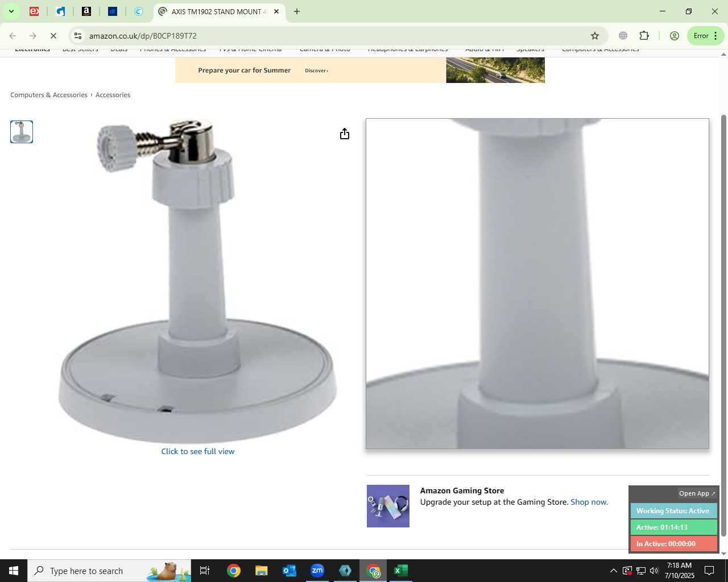Click the taskbar search box
Viewport: 728px width, 582px height.
[x=109, y=571]
